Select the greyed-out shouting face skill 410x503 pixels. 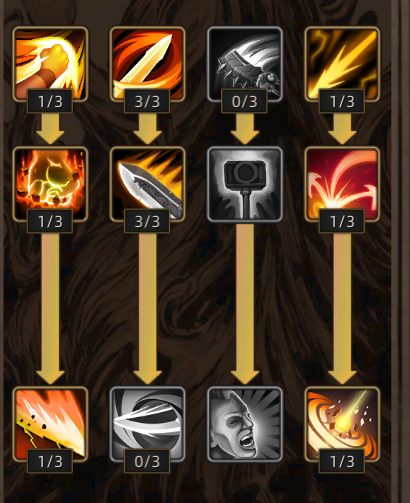[x=245, y=424]
